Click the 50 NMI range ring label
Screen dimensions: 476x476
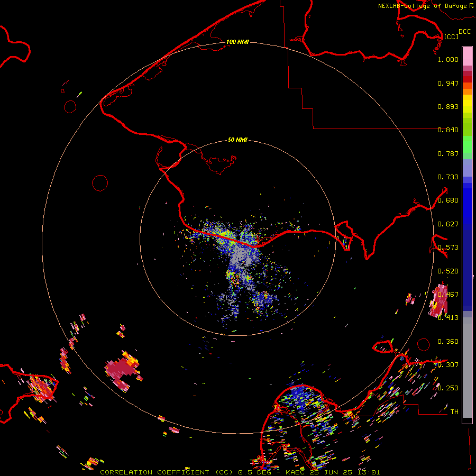237,140
